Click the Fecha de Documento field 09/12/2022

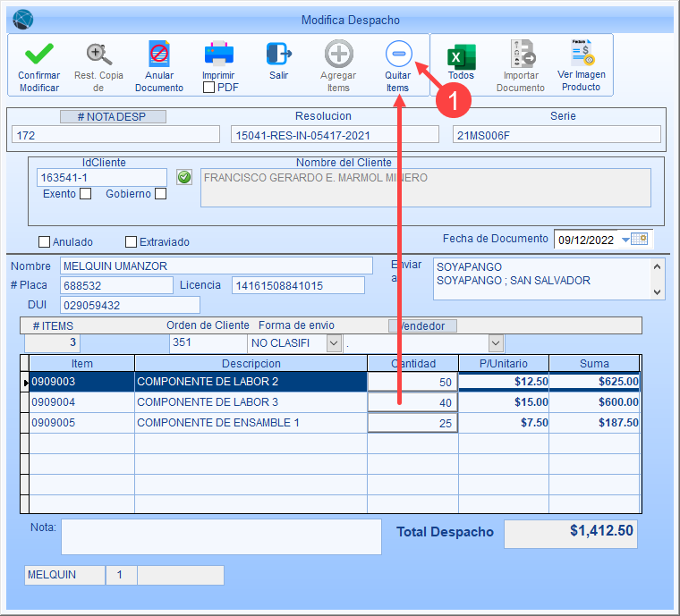[586, 240]
